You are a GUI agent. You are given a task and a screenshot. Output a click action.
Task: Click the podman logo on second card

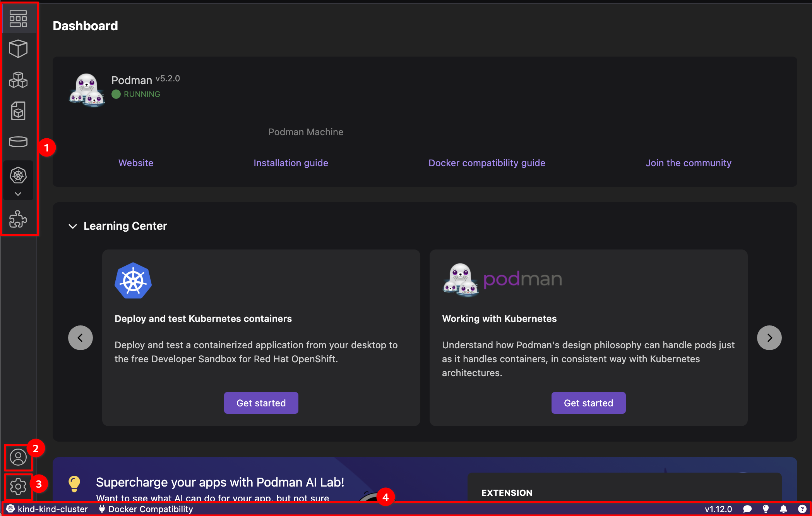502,280
